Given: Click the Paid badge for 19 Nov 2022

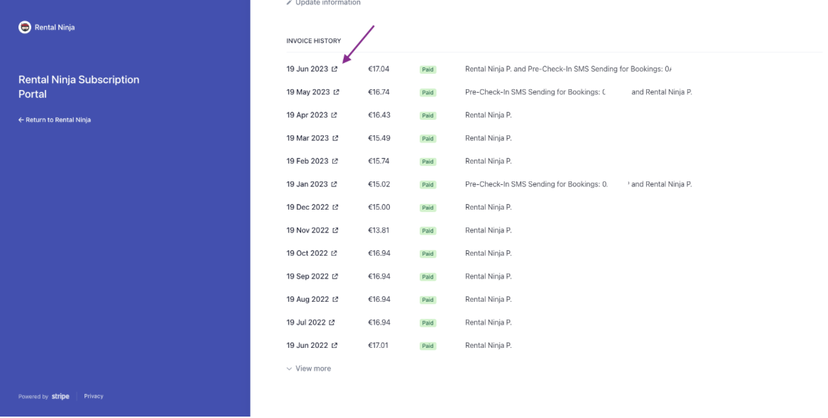Looking at the screenshot, I should click(x=428, y=231).
